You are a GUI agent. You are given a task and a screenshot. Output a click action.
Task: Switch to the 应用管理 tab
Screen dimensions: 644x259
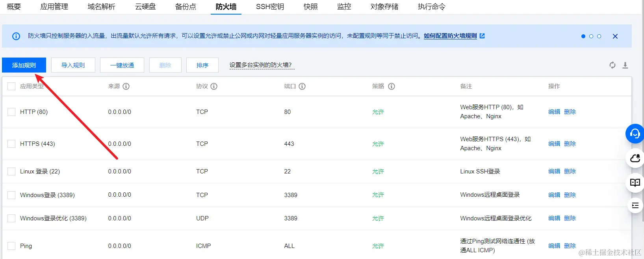point(54,7)
